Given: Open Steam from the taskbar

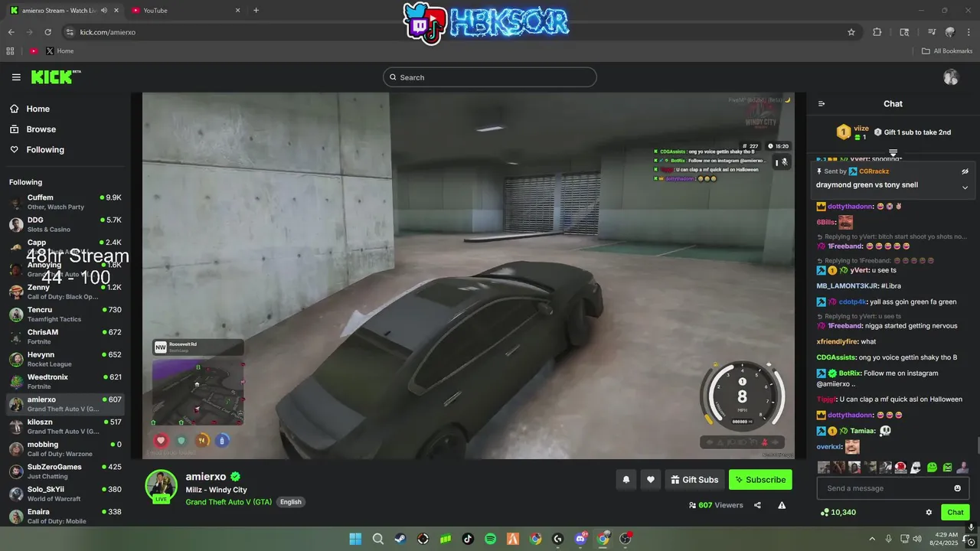Looking at the screenshot, I should (x=400, y=539).
